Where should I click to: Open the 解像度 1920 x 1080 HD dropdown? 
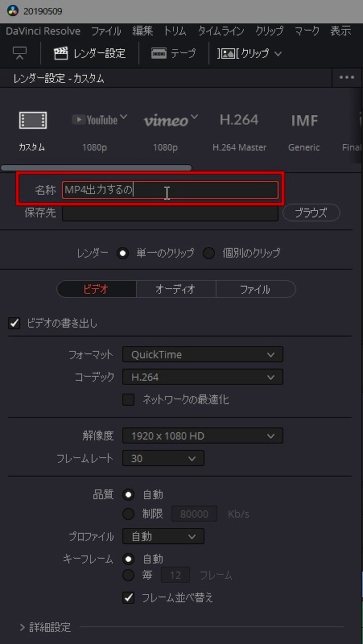(x=203, y=436)
